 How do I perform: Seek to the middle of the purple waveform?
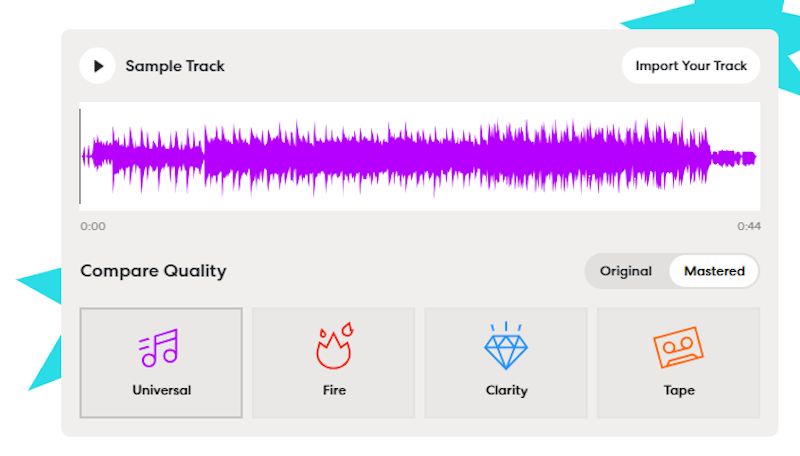419,157
